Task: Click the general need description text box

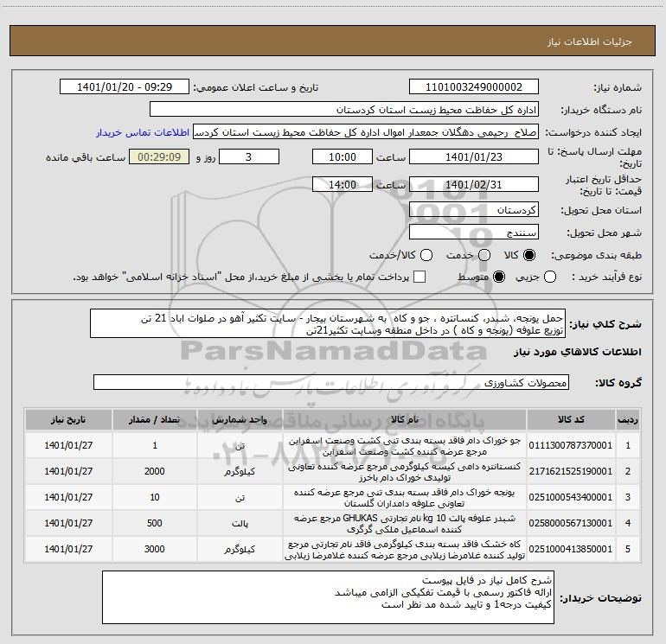Action: pyautogui.click(x=328, y=324)
